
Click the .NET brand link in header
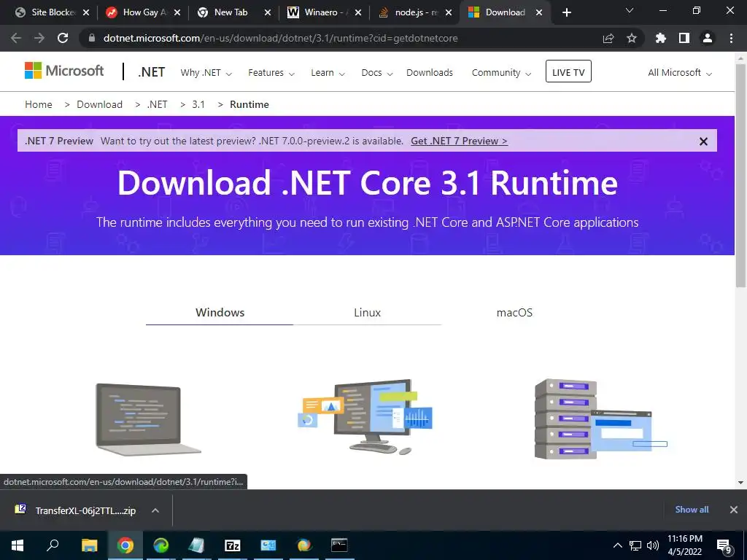pyautogui.click(x=152, y=72)
